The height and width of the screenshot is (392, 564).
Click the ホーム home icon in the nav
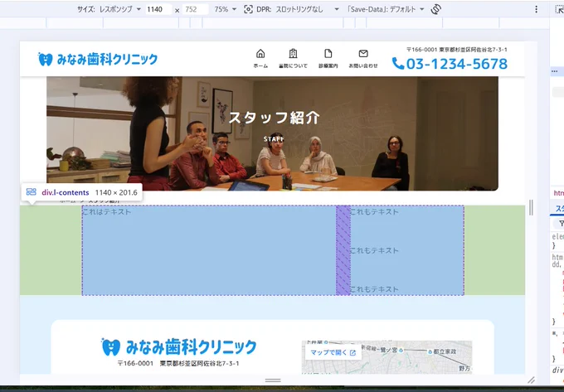tap(260, 54)
